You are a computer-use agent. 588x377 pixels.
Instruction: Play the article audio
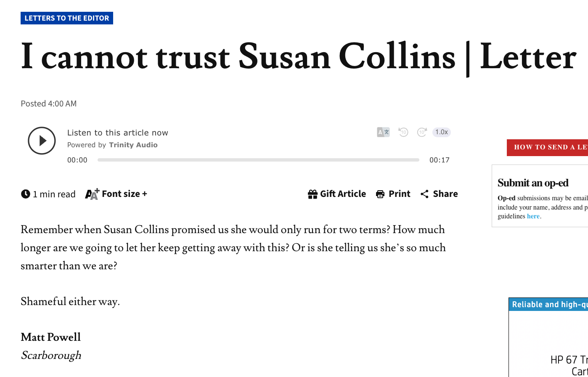[x=42, y=141]
